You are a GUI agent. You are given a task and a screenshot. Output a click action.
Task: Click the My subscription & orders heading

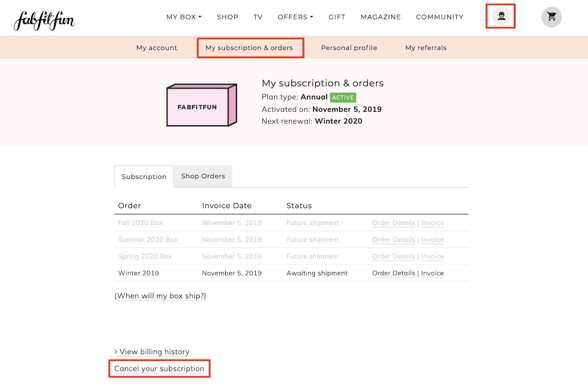point(323,83)
